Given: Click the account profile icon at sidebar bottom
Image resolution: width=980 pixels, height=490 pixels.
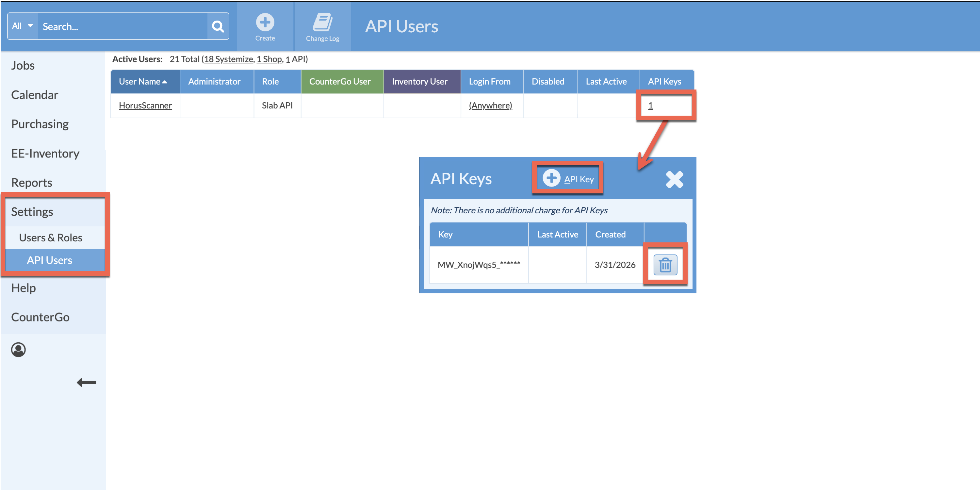Looking at the screenshot, I should click(x=19, y=350).
